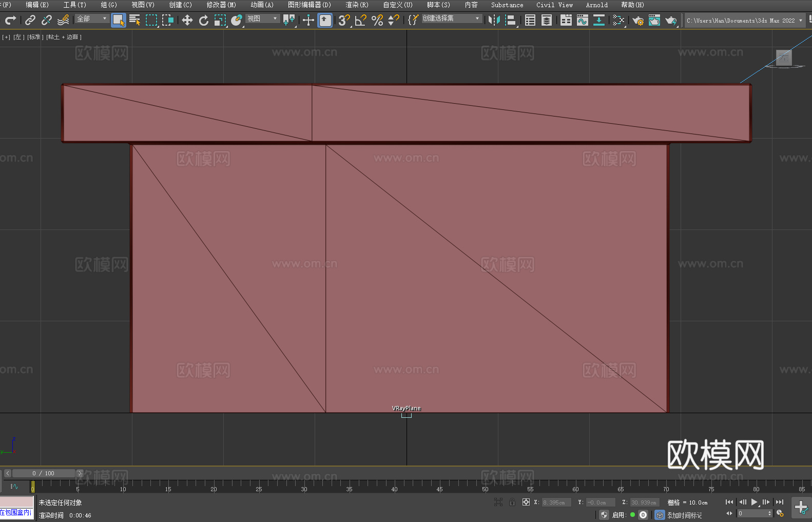Click viewport [粘土 + 边面] style label

(x=64, y=37)
